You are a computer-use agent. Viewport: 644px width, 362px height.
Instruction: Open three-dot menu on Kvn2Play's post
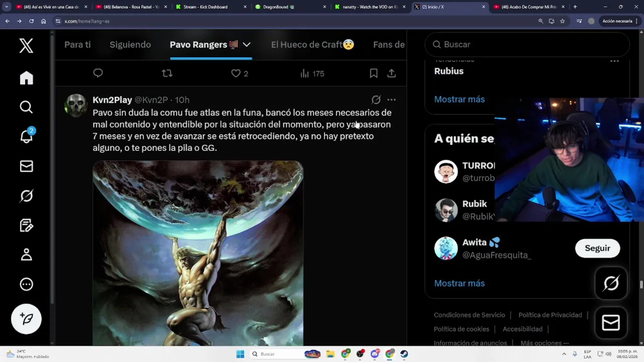391,100
